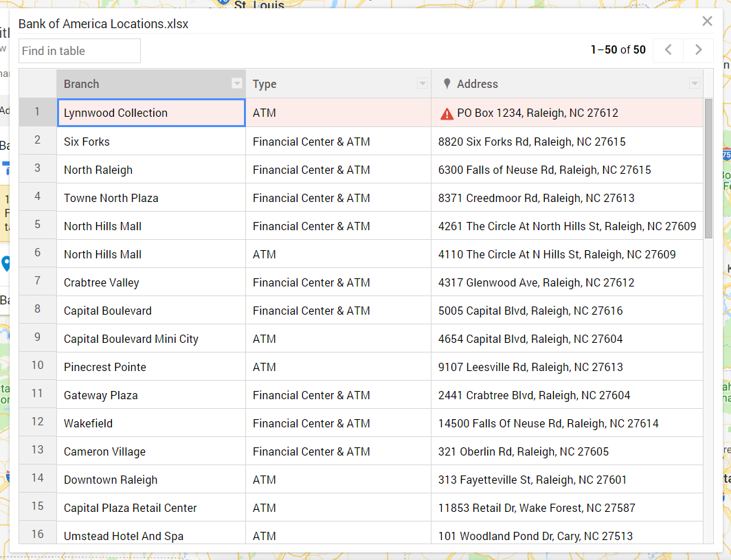Select the Wakefield branch cell
Screen dimensions: 731x560
pos(151,423)
